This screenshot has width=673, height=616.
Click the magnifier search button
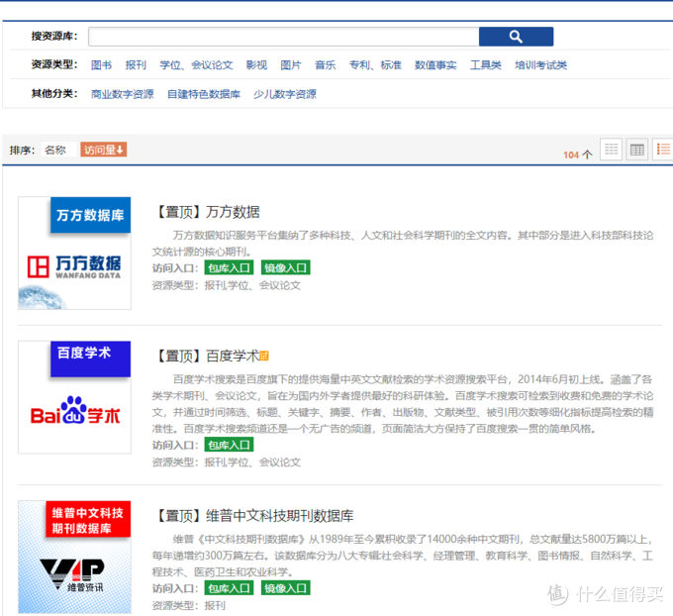[515, 37]
